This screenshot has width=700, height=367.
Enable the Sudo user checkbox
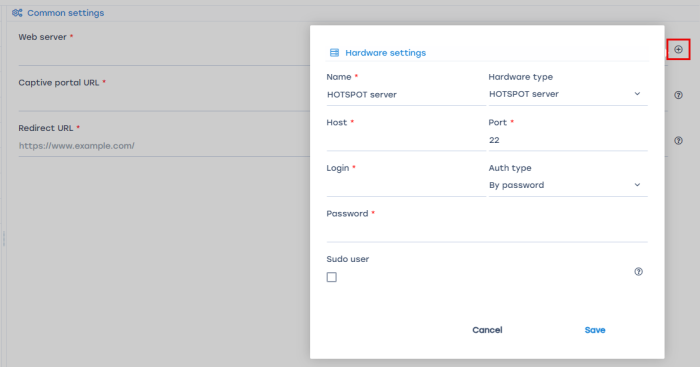coord(332,277)
